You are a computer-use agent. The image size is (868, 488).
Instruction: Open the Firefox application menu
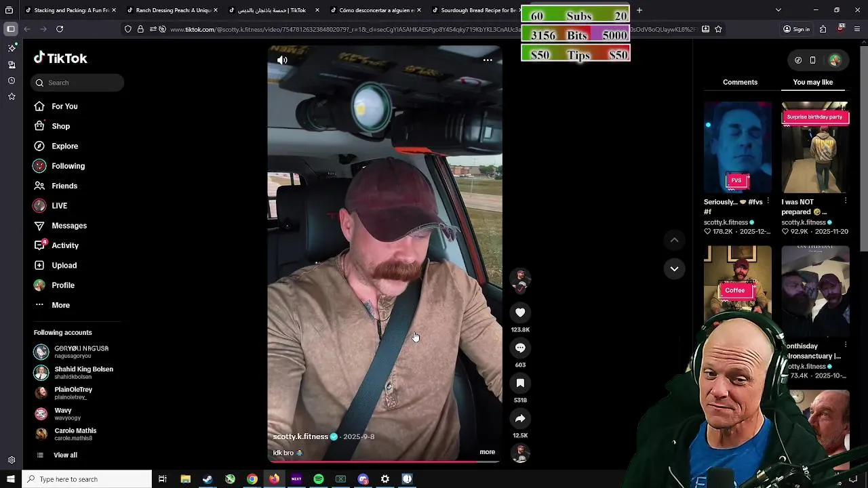click(x=858, y=29)
